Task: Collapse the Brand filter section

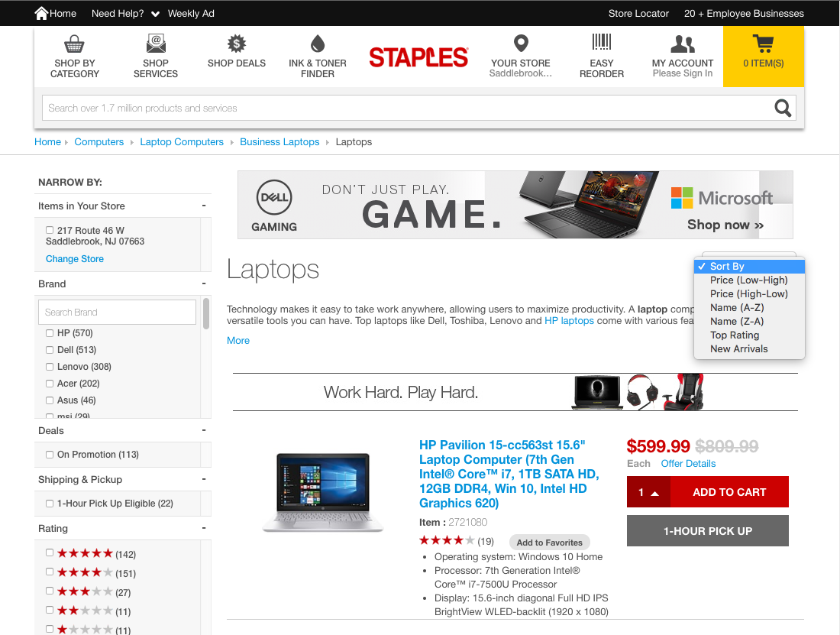Action: 203,283
